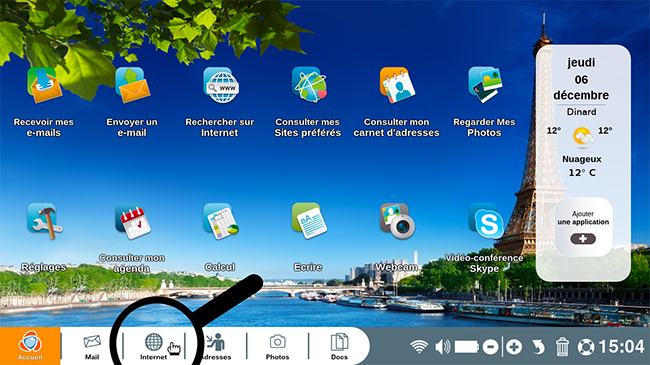Open the Photos tab in bottom bar
The width and height of the screenshot is (650, 365).
point(277,347)
